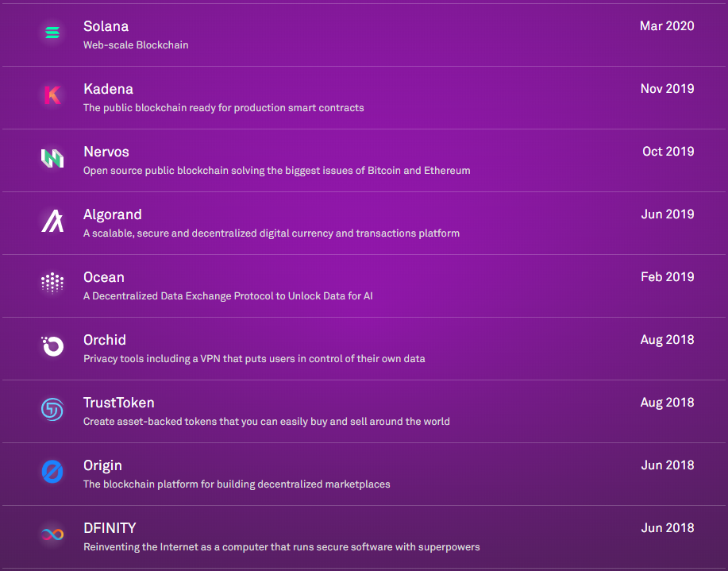Image resolution: width=728 pixels, height=571 pixels.
Task: Click the DFINITY infinity logo
Action: (x=52, y=535)
